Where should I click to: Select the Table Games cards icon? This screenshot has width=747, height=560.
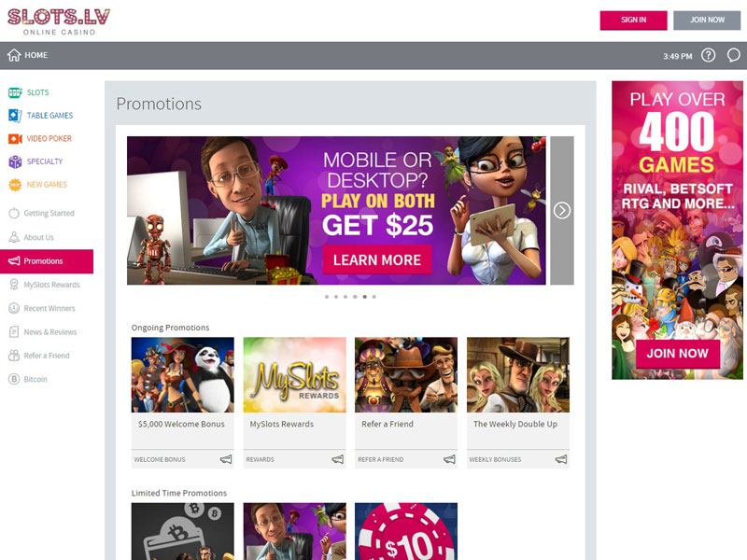(x=15, y=116)
